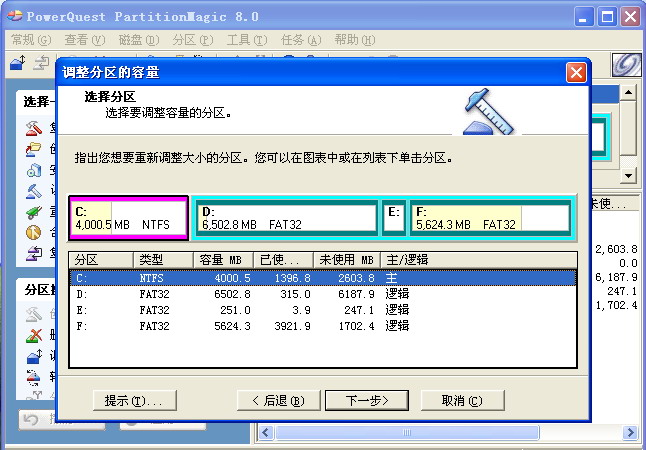Viewport: 646px width, 450px height.
Task: Sort by the 主/逻辑 column header
Action: (478, 260)
